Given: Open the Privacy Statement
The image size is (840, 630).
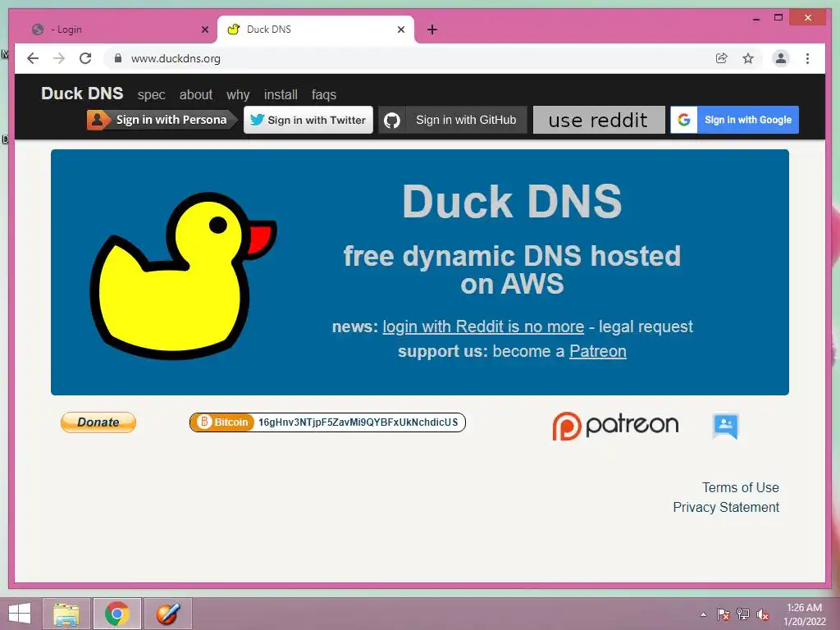Looking at the screenshot, I should click(x=726, y=507).
